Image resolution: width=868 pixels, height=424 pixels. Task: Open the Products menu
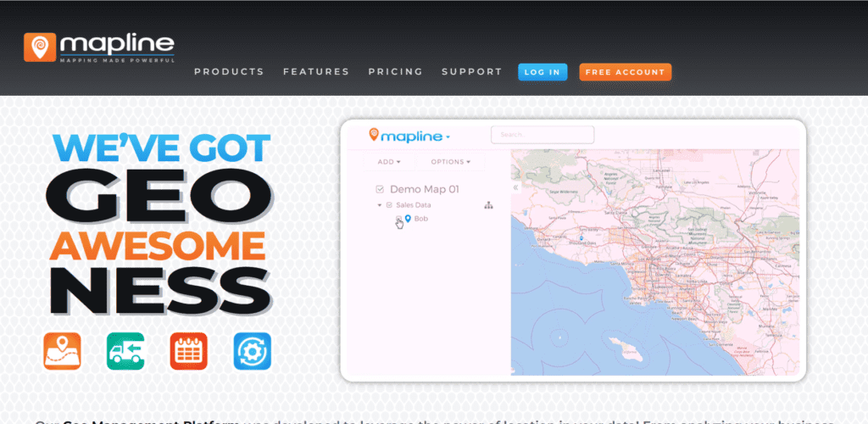(x=229, y=72)
